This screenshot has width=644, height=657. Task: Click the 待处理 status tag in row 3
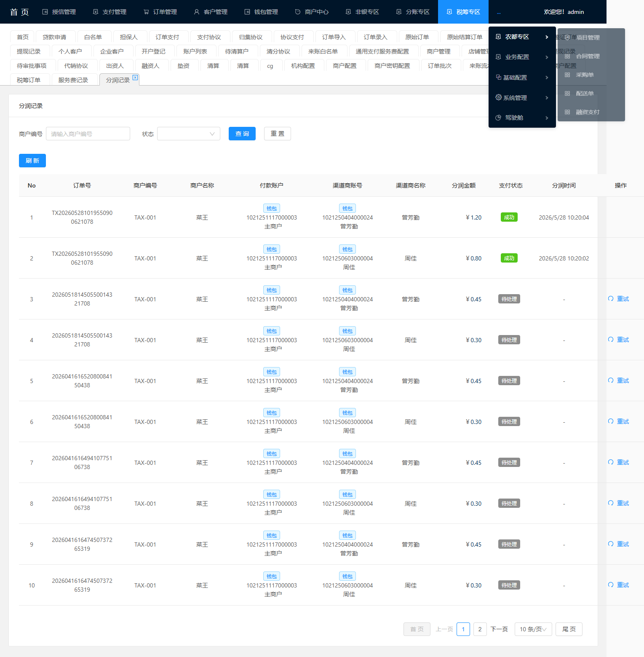coord(509,299)
